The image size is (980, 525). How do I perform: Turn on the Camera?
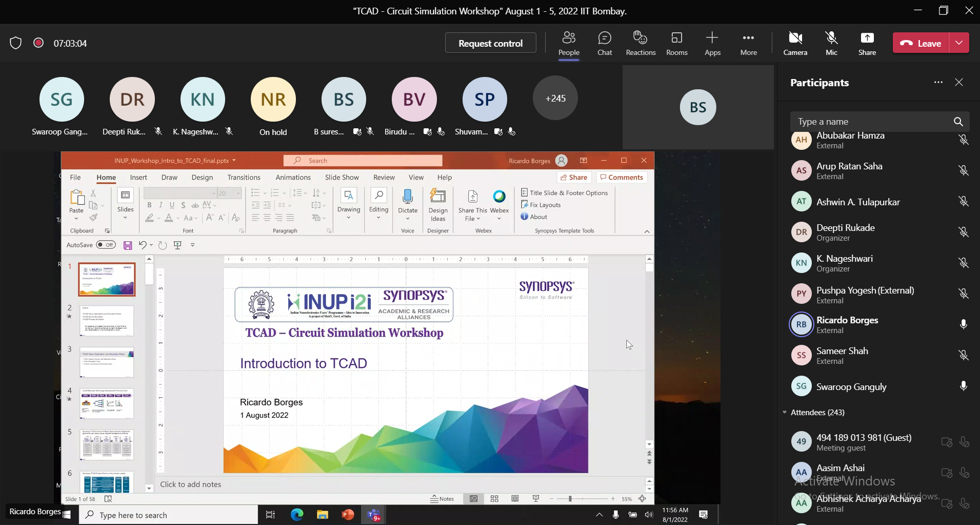tap(795, 44)
